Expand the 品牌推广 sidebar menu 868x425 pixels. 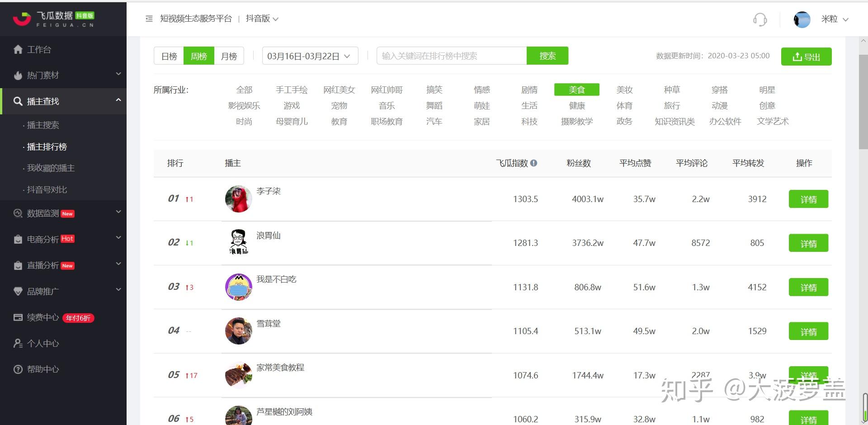coord(118,289)
